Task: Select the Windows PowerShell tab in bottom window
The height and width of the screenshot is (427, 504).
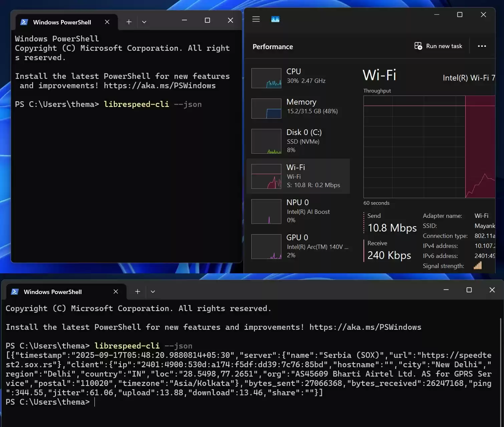Action: tap(53, 291)
